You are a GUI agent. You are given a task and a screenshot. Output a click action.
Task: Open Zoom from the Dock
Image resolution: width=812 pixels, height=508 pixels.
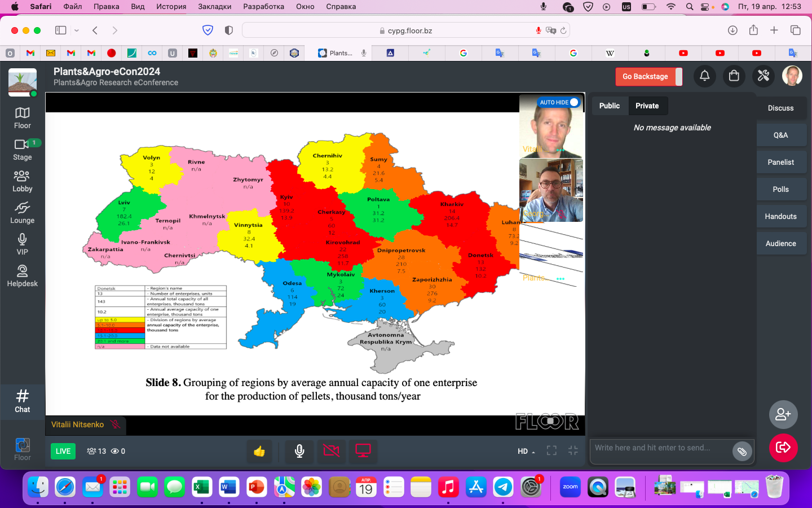[x=570, y=487]
